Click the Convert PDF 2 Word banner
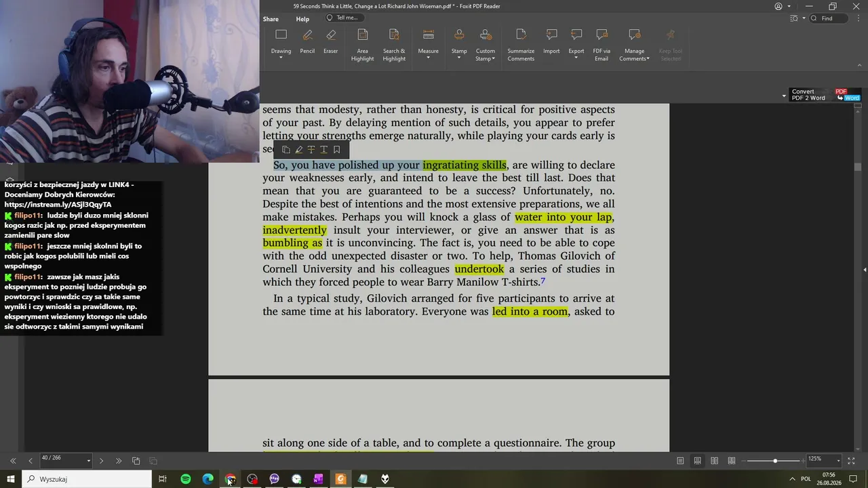The width and height of the screenshot is (868, 488). pyautogui.click(x=825, y=95)
